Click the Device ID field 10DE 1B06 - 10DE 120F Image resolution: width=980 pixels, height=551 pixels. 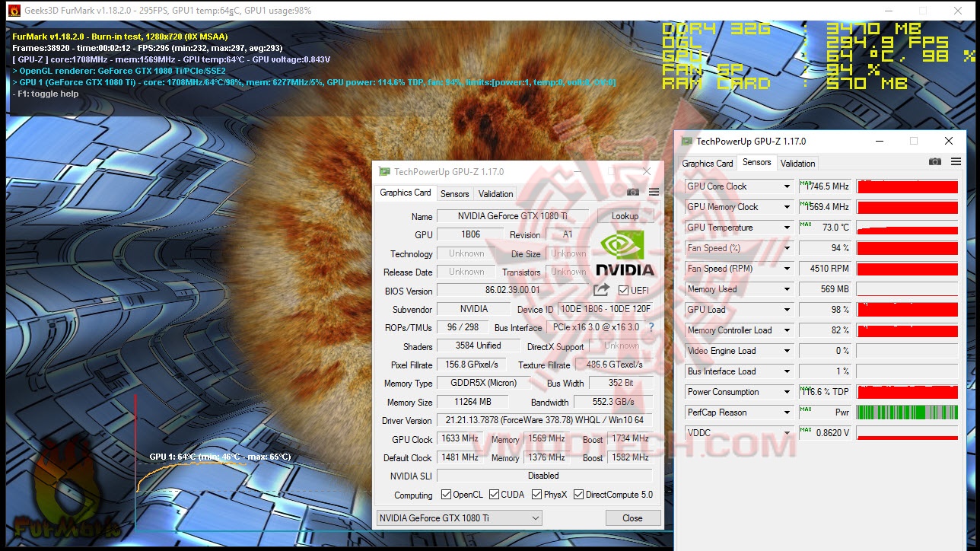click(x=605, y=309)
